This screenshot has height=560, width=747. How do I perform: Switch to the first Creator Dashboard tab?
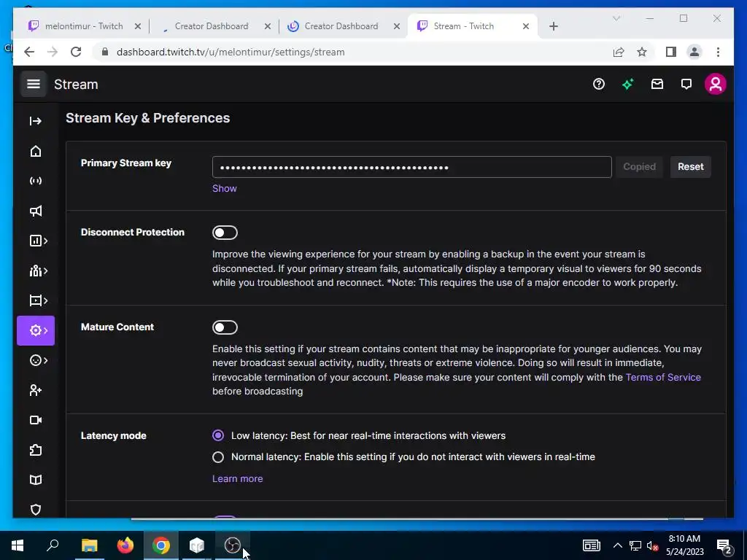coord(212,26)
